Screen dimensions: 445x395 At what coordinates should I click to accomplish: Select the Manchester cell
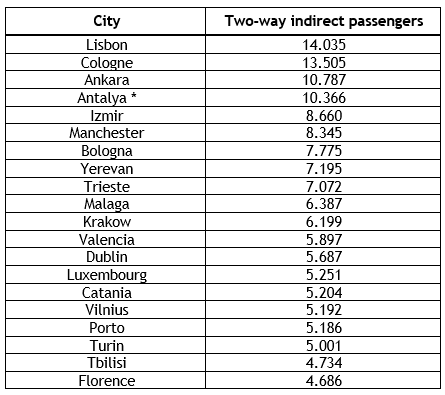point(107,133)
